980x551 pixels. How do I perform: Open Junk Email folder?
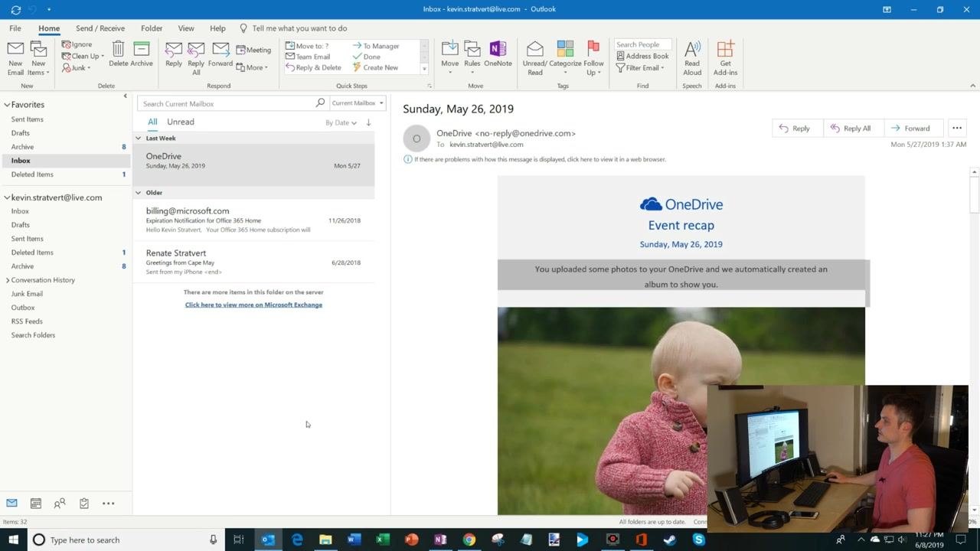(27, 294)
